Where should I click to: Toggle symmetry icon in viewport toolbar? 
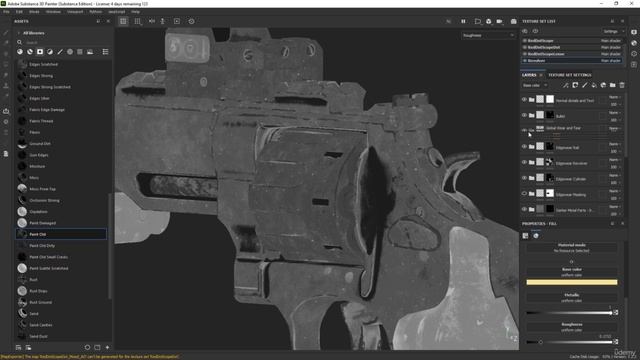152,21
